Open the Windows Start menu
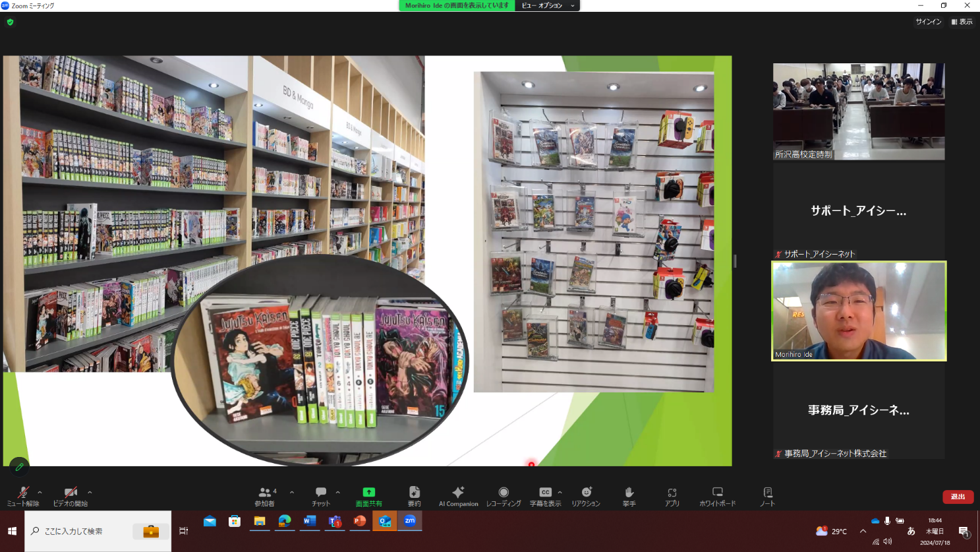Viewport: 980px width, 552px height. pos(12,531)
